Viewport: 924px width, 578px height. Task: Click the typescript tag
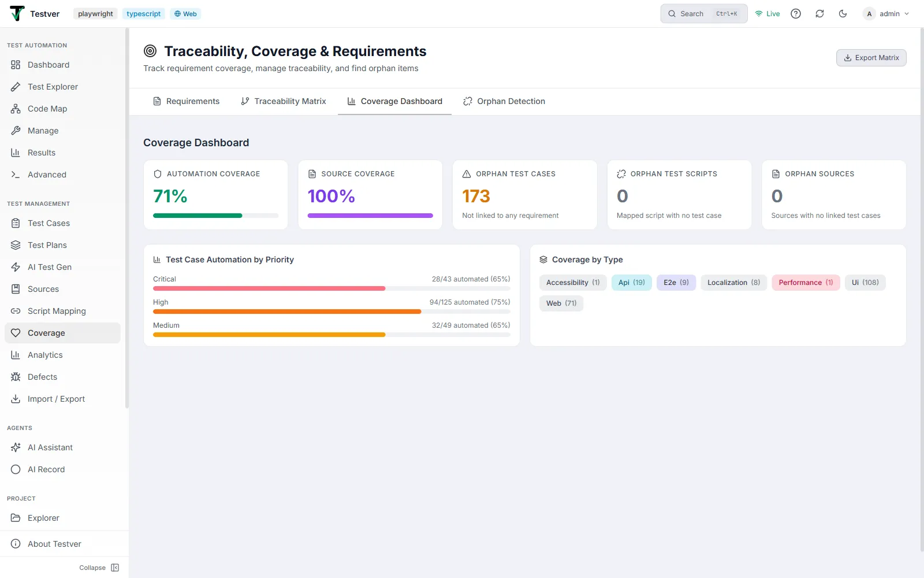(x=144, y=14)
